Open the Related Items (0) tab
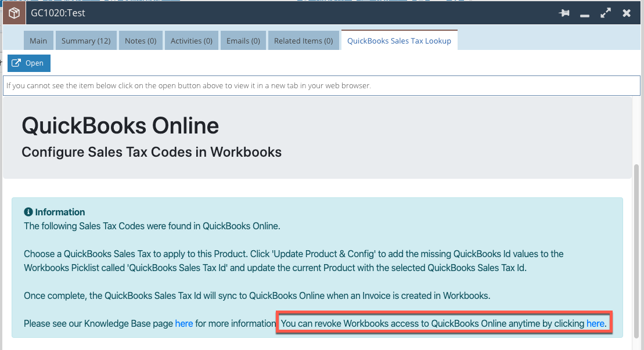644x350 pixels. pyautogui.click(x=304, y=41)
